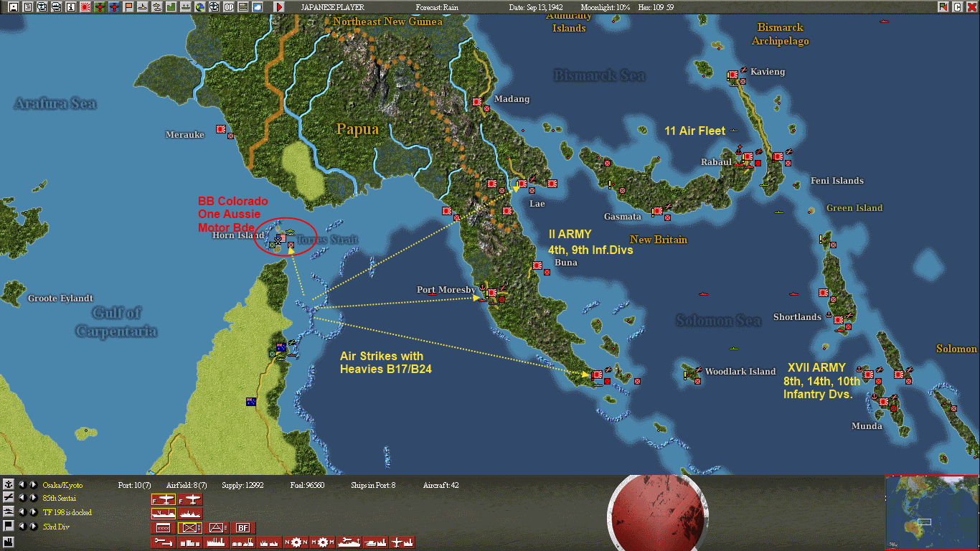This screenshot has width=980, height=551.
Task: Click the plane icon beside 85th Sentai
Action: [x=9, y=498]
